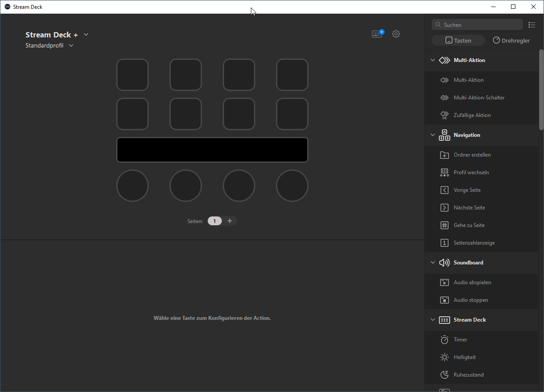Select the third dial from left

(x=239, y=186)
